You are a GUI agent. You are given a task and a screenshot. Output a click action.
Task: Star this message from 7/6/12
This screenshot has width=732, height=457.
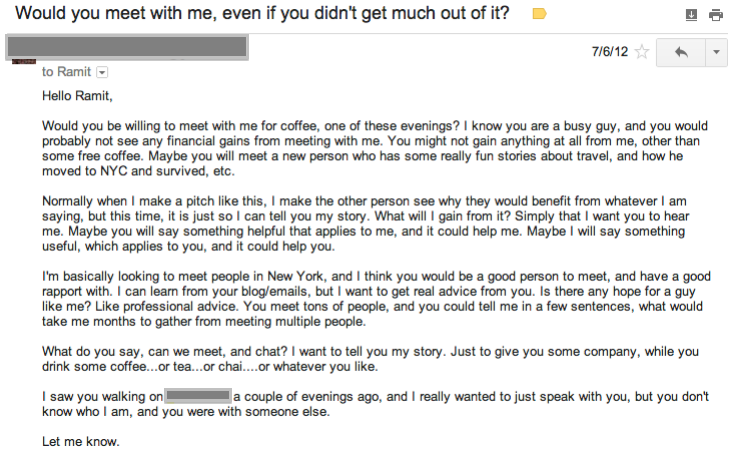pos(642,52)
